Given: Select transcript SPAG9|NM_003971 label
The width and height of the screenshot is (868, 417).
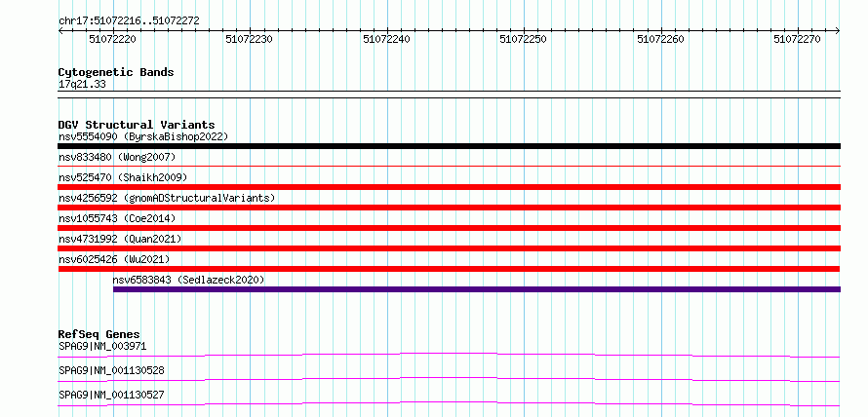Looking at the screenshot, I should pyautogui.click(x=102, y=347).
